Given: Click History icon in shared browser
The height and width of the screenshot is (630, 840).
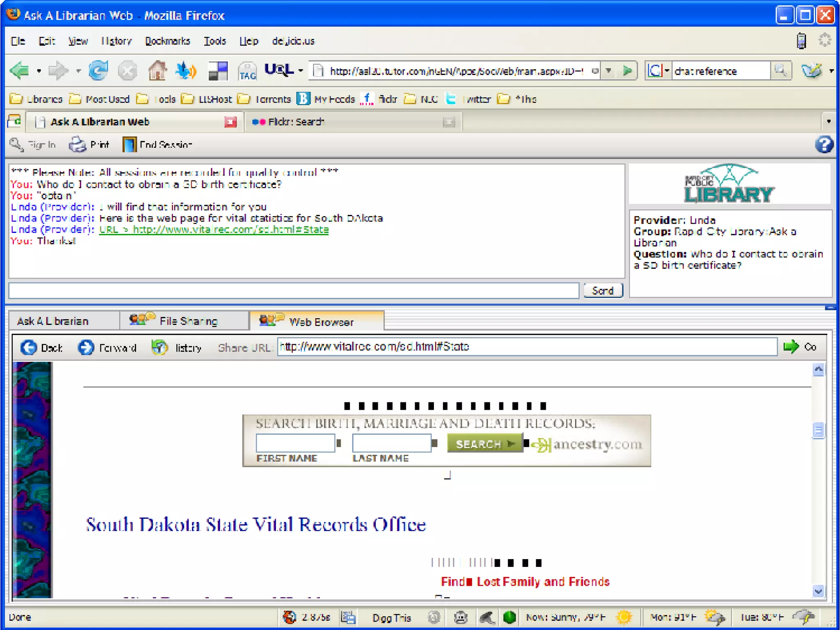Looking at the screenshot, I should pos(160,347).
